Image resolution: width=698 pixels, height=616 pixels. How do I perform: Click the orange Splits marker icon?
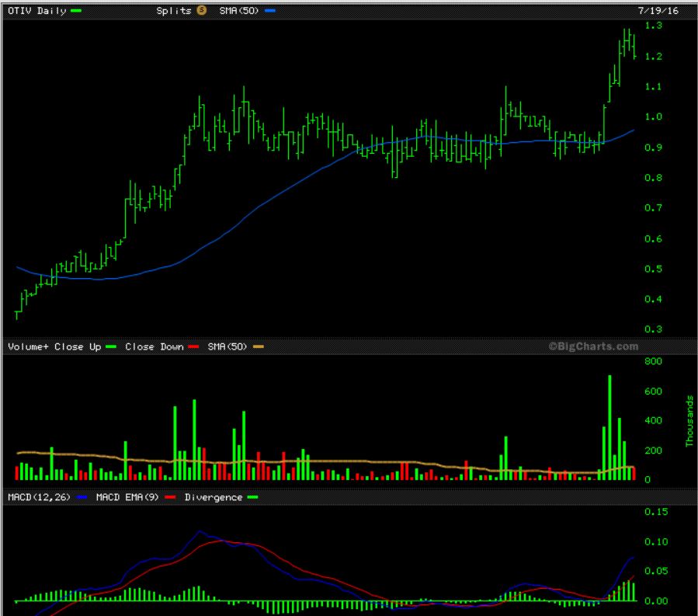coord(200,11)
